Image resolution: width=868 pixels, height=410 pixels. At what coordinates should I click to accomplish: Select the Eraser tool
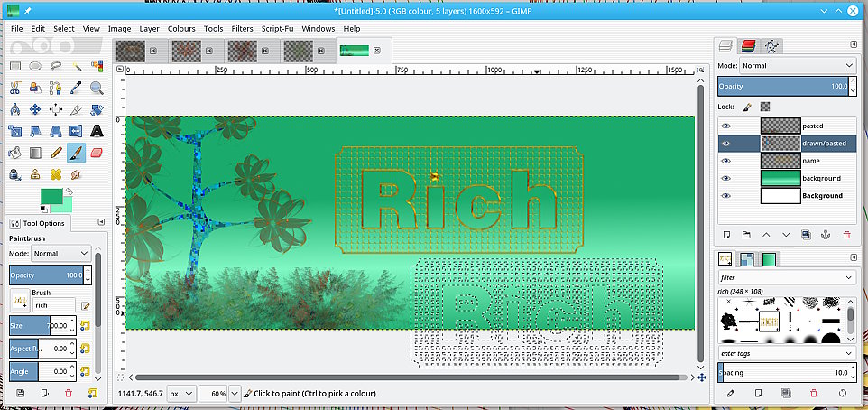pos(97,153)
